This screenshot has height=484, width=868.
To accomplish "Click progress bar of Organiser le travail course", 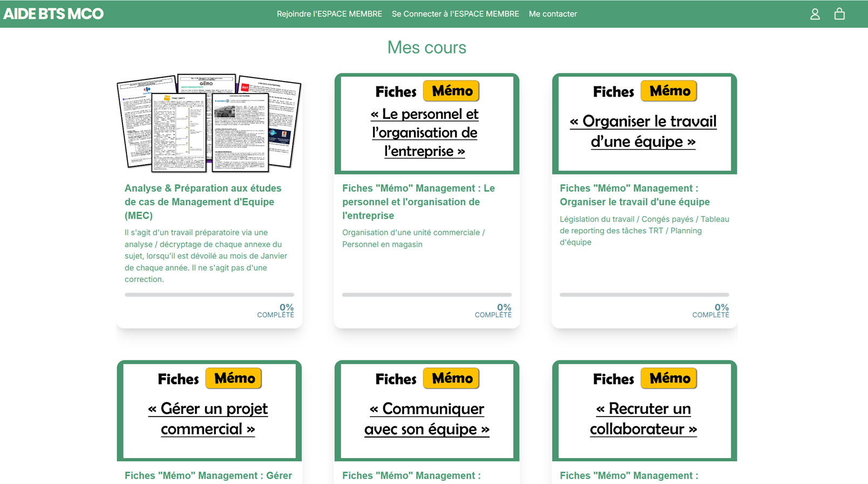I will point(645,295).
